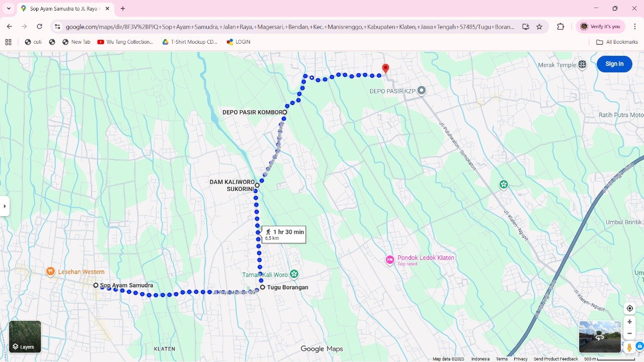
Task: Switch to the Sop Ayam Samudra tab
Action: click(x=64, y=9)
